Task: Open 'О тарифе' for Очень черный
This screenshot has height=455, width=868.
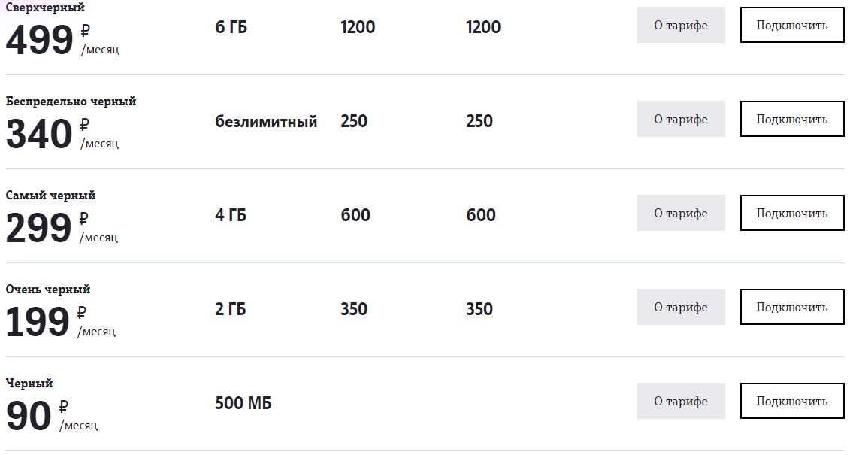Action: 681,307
